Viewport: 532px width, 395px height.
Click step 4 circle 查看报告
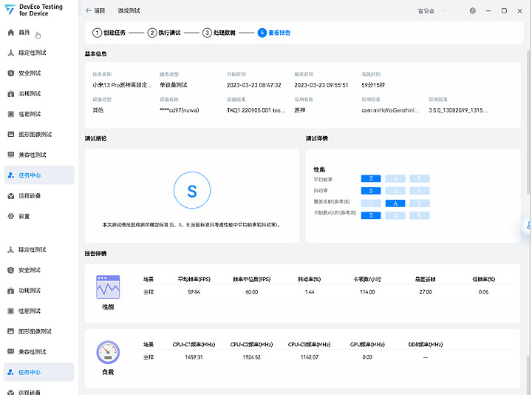(262, 33)
